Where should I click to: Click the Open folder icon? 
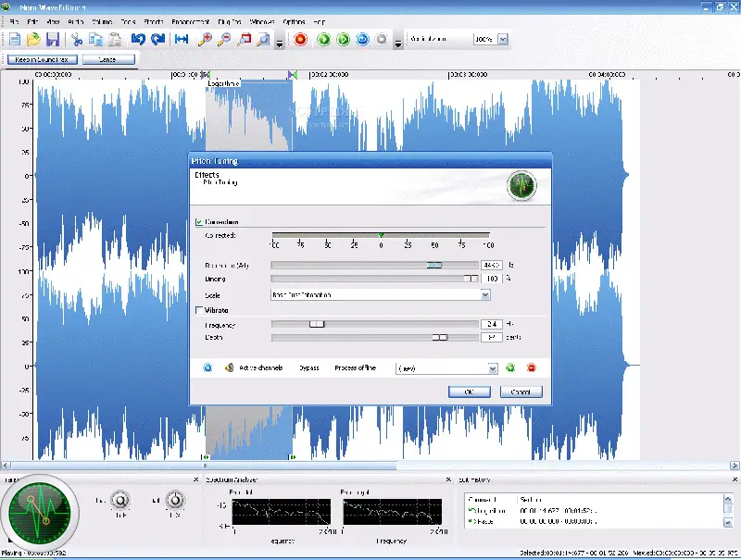(x=34, y=39)
